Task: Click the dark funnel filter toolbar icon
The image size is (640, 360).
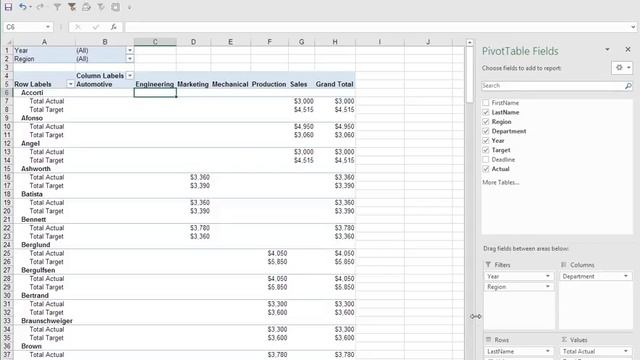Action: coord(72,7)
